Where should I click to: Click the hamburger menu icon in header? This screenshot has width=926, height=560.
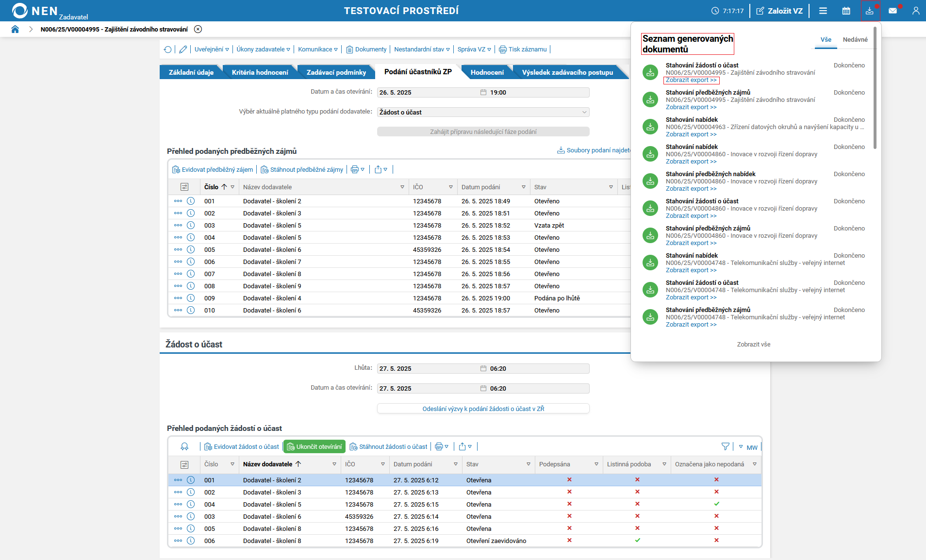coord(823,11)
